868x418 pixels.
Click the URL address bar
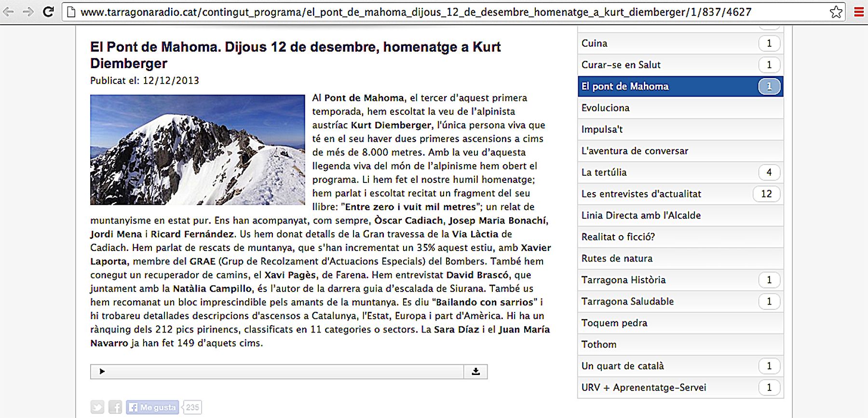click(x=453, y=12)
